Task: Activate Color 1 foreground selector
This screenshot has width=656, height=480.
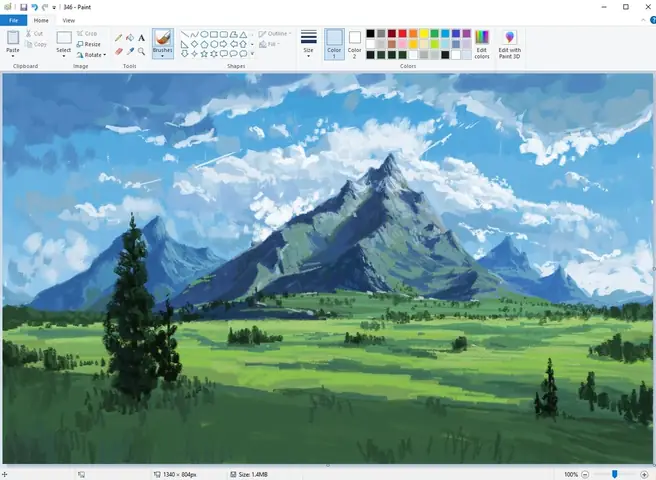Action: click(334, 44)
